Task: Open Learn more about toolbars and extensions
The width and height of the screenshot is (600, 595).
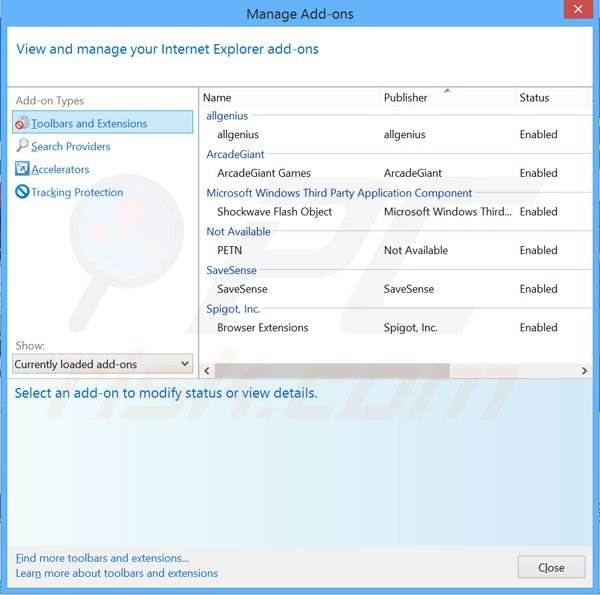Action: tap(116, 573)
